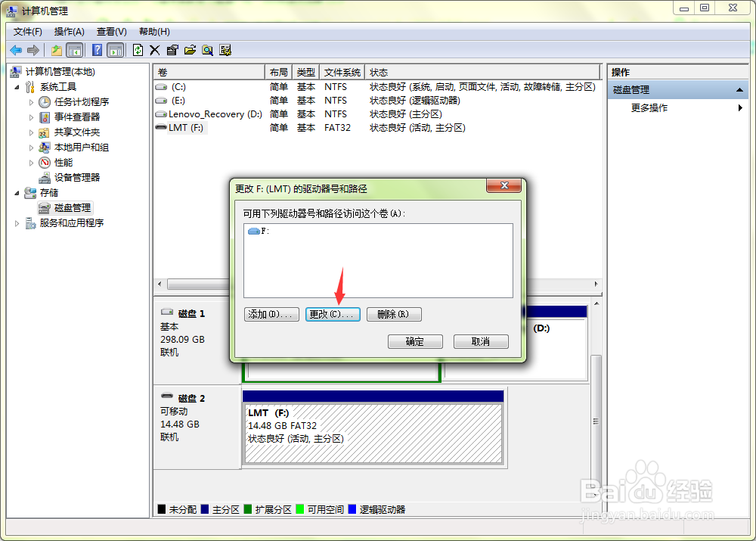Screen dimensions: 756x541
Task: Select Storage (存储) node in tree
Action: tap(49, 192)
